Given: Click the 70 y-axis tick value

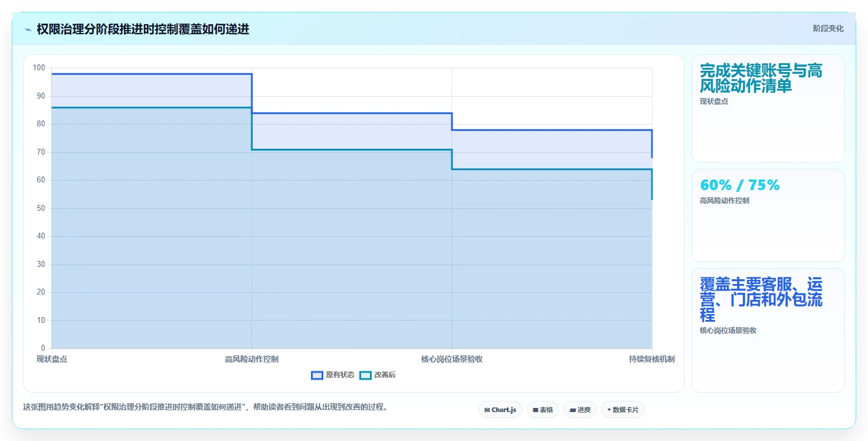Looking at the screenshot, I should pyautogui.click(x=41, y=152).
